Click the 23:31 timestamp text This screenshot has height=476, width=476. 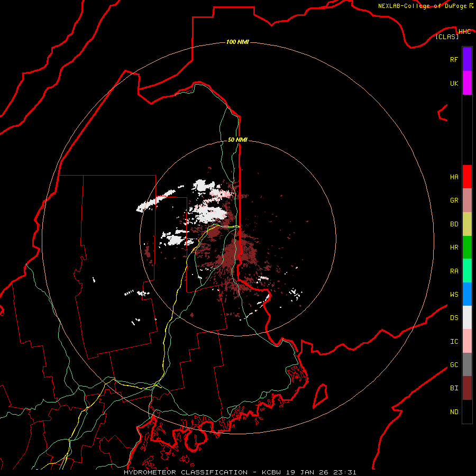tap(344, 472)
